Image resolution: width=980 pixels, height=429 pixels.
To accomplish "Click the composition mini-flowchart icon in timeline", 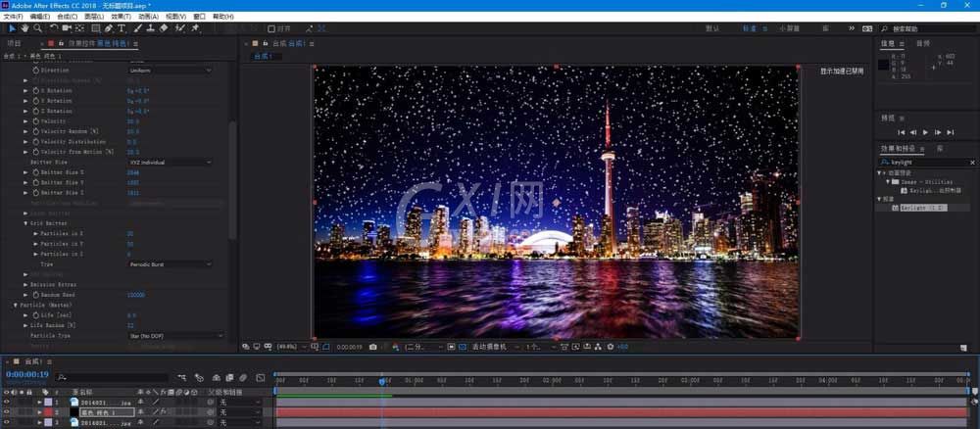I will tap(182, 378).
